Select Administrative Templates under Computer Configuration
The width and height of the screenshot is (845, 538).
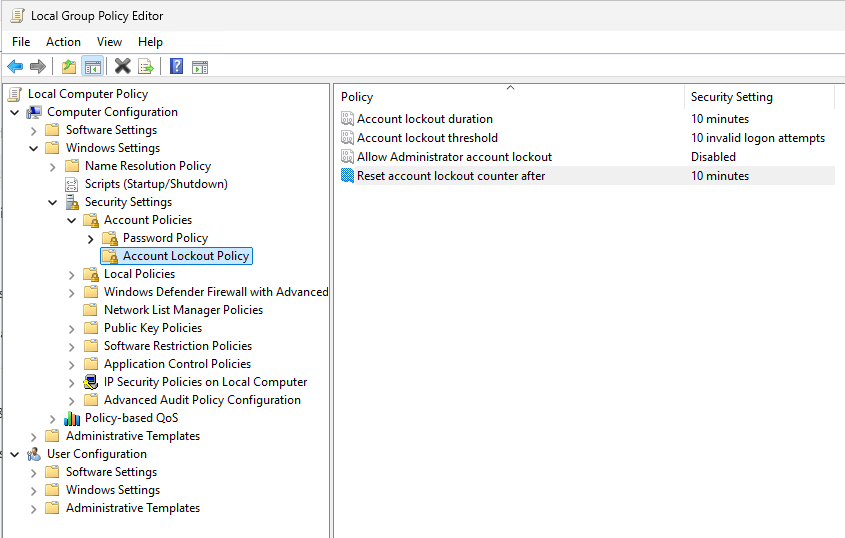pos(133,436)
